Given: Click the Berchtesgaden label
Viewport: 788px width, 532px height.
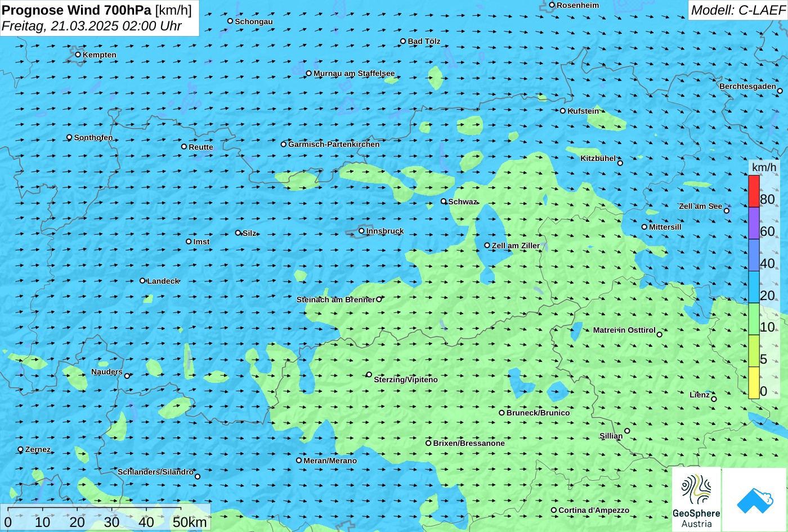Looking at the screenshot, I should (747, 86).
